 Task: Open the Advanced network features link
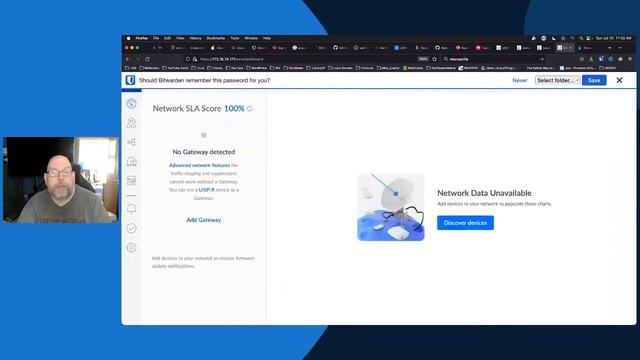(200, 165)
